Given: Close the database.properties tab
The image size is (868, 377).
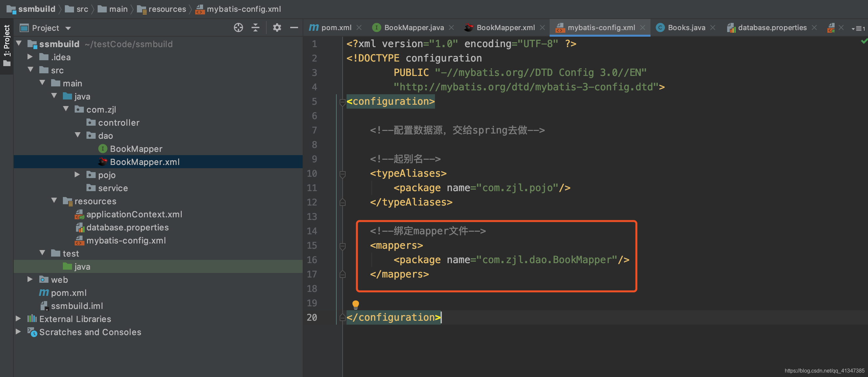Looking at the screenshot, I should [814, 27].
